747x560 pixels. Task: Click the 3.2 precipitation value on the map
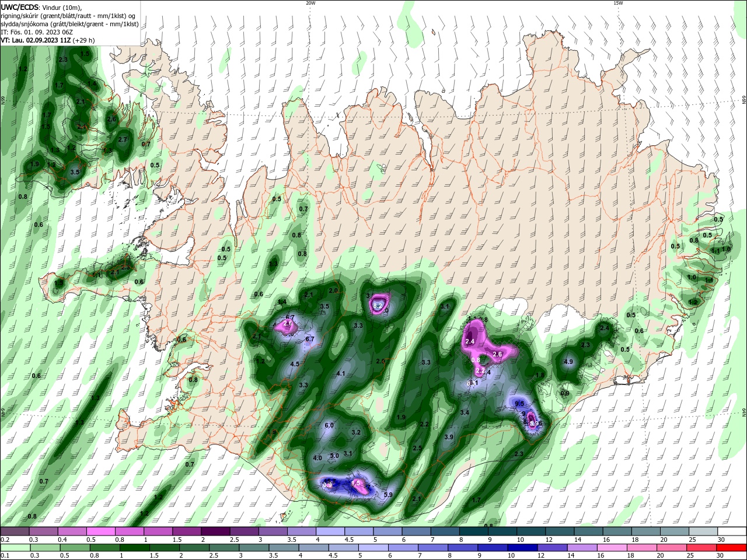tap(356, 432)
